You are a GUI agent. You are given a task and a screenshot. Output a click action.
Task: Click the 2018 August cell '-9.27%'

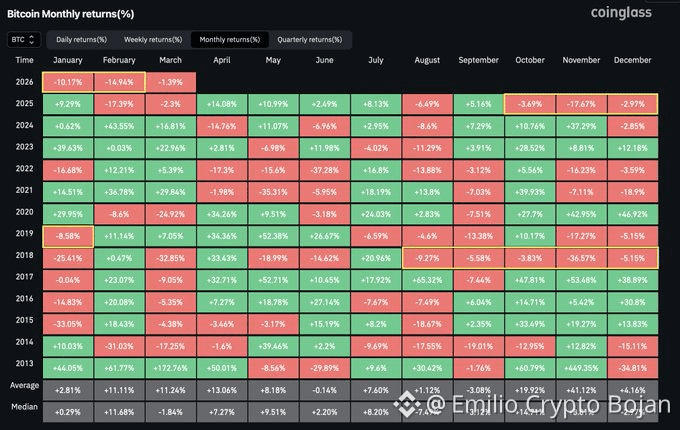pos(427,258)
